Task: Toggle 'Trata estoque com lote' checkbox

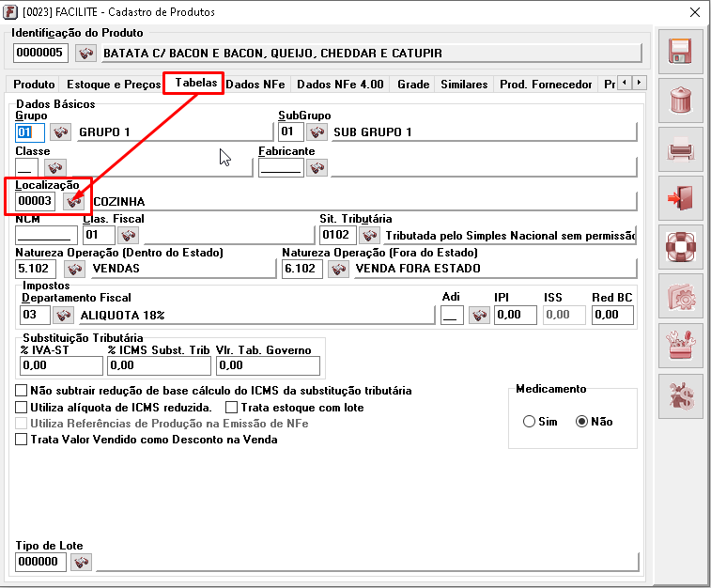Action: click(231, 407)
